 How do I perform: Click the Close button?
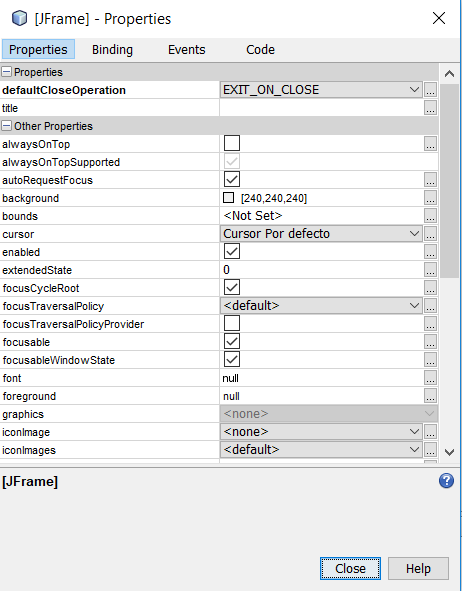point(350,568)
